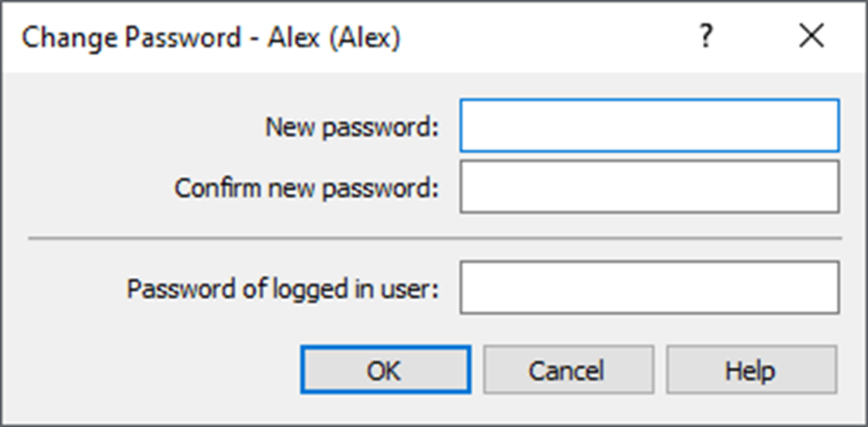Click the "Confirm new password:" label text
The height and width of the screenshot is (427, 868).
[307, 188]
